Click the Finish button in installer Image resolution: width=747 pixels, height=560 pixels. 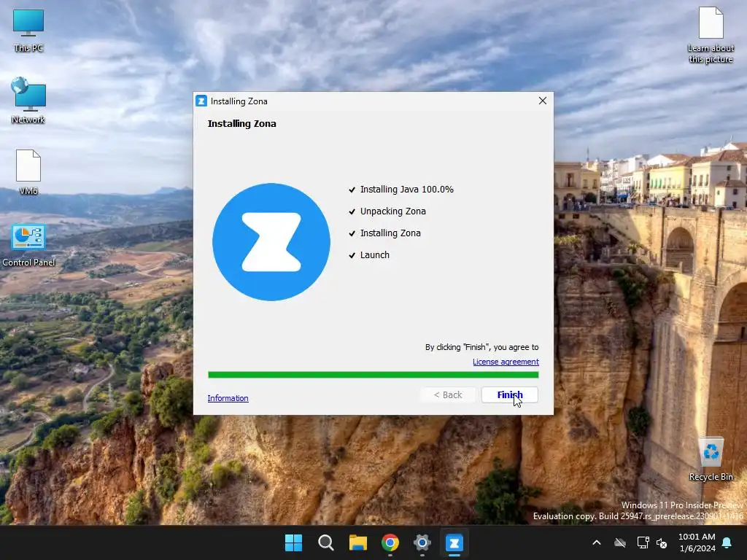click(510, 394)
